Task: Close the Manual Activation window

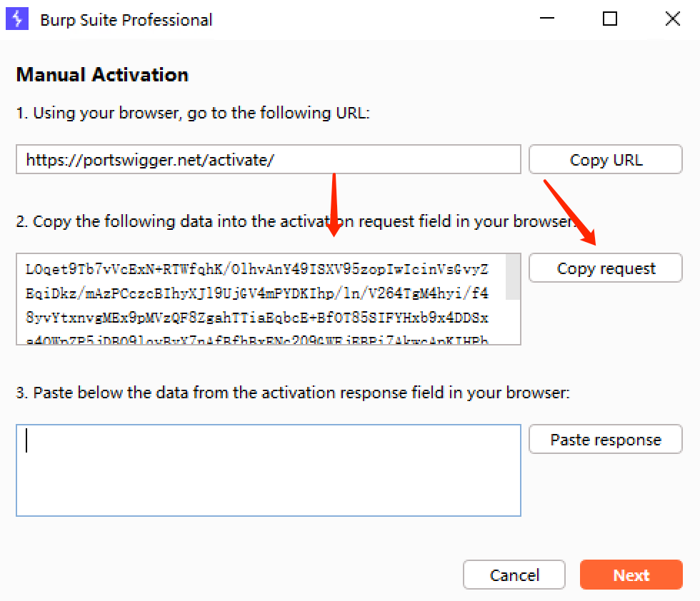Action: (x=672, y=19)
